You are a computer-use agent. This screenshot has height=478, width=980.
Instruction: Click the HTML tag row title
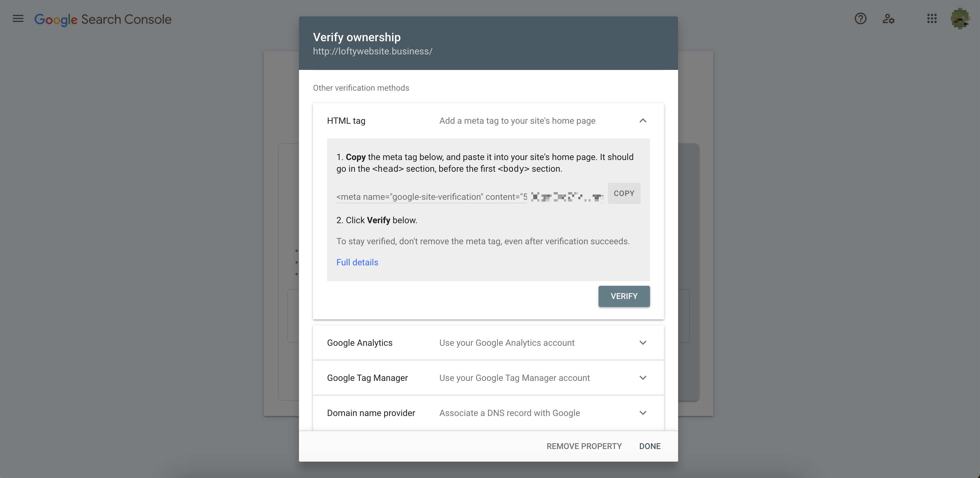pos(346,121)
